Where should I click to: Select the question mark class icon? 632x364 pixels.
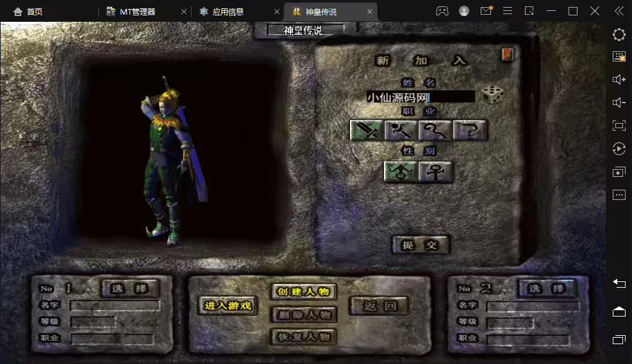[470, 130]
